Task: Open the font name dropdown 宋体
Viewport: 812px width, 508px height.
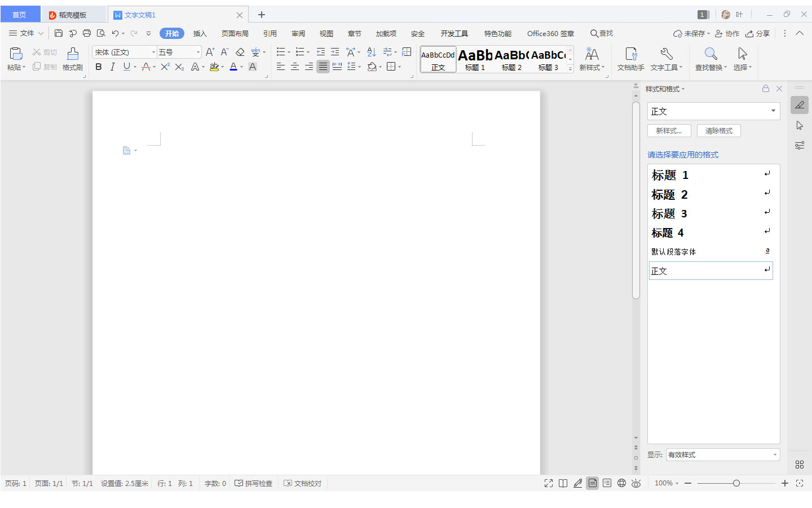Action: coord(153,52)
